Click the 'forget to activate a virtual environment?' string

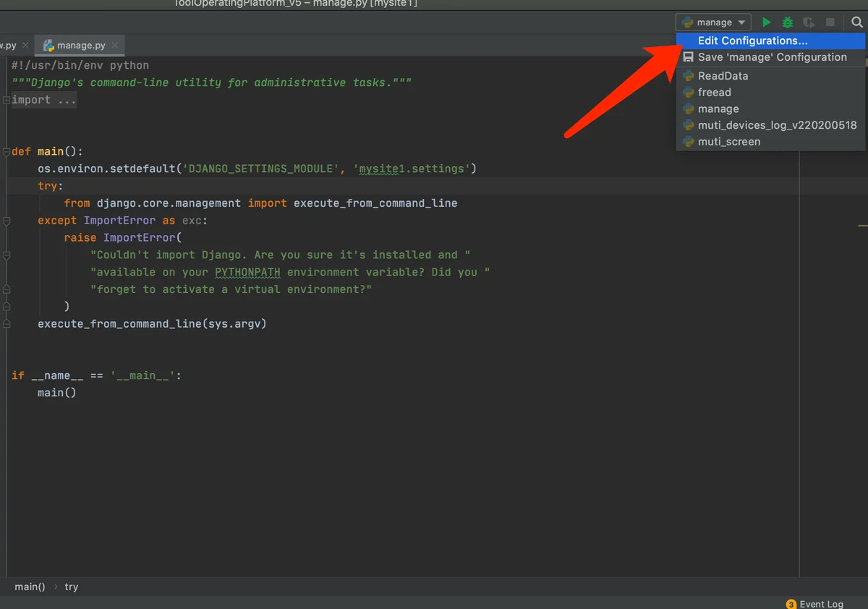coord(231,289)
